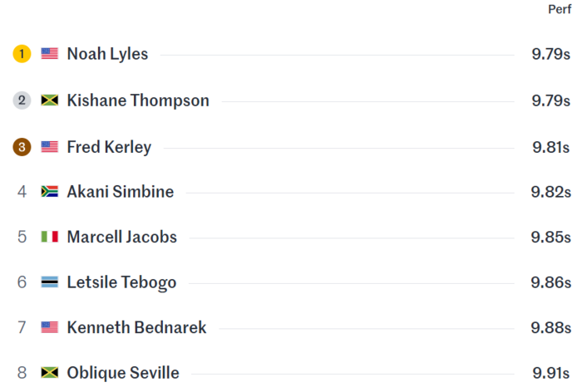Click the silver second-place medal badge
582x392 pixels.
pos(22,100)
